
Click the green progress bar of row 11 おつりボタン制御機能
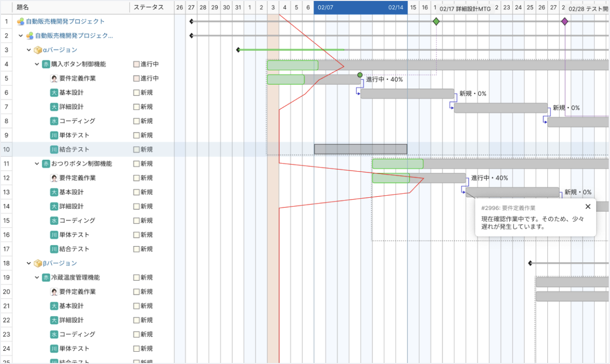click(398, 164)
